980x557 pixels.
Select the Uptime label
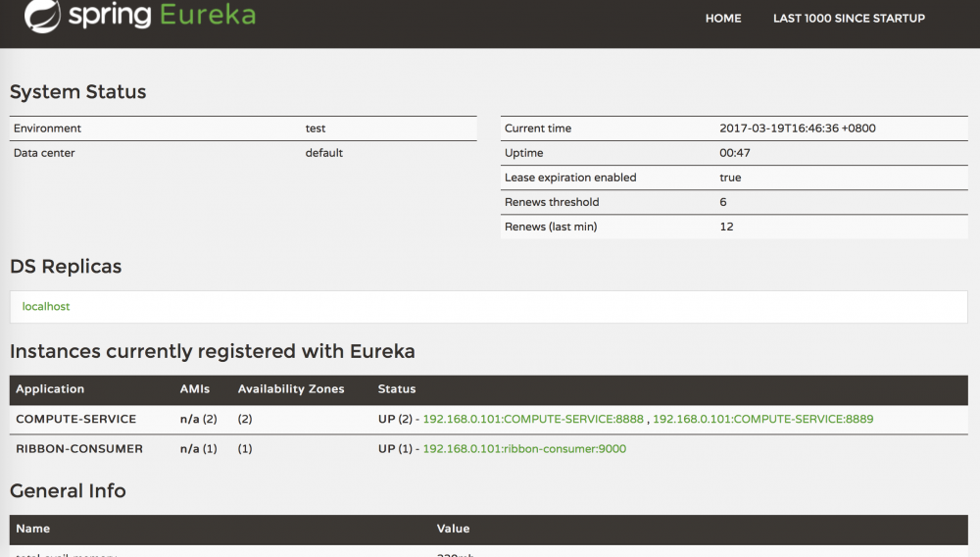[x=523, y=153]
